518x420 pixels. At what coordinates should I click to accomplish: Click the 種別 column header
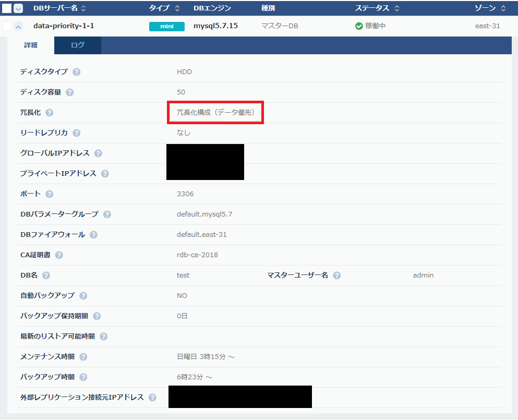pyautogui.click(x=268, y=8)
